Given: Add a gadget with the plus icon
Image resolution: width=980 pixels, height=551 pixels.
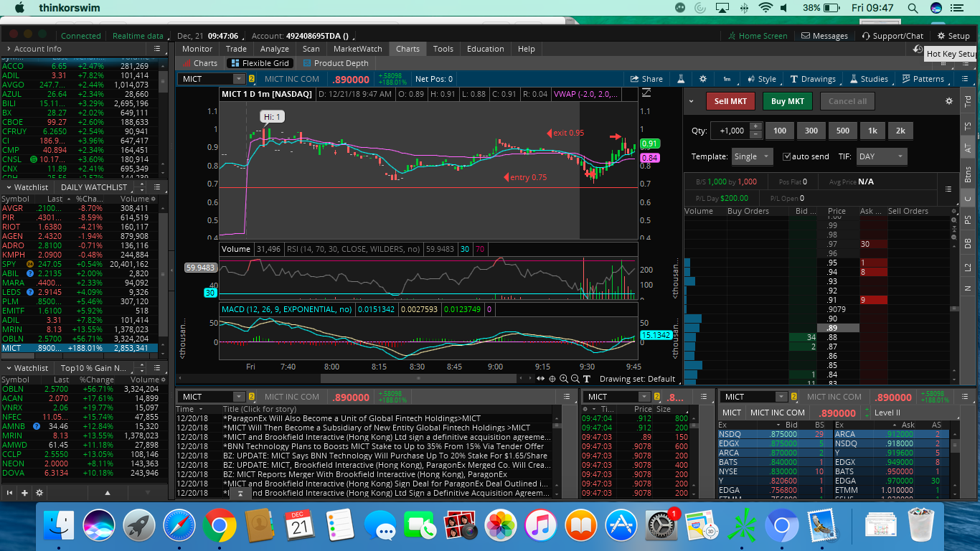Looking at the screenshot, I should coord(24,493).
